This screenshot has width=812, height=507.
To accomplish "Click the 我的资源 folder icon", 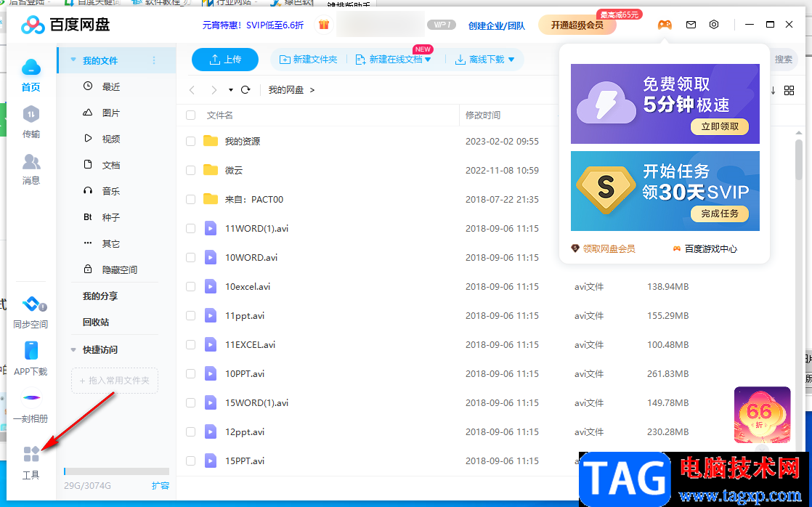I will click(210, 141).
